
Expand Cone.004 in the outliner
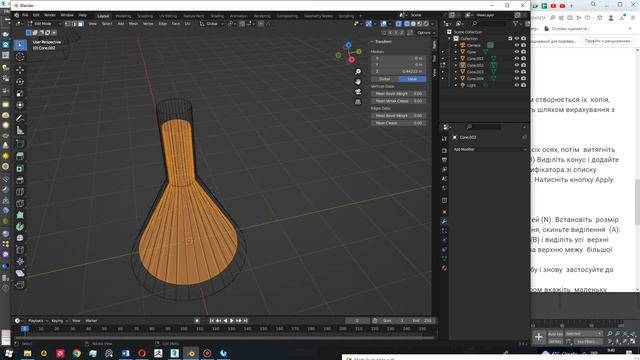click(456, 78)
